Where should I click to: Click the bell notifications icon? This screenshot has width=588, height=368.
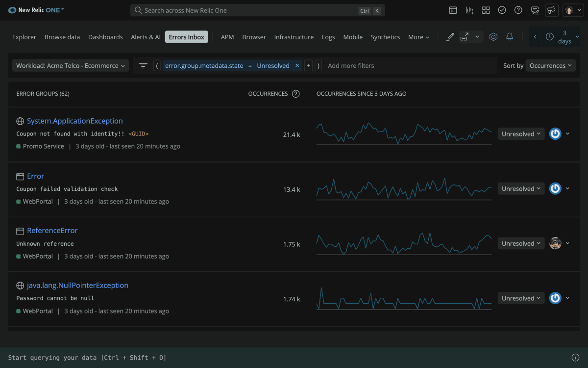[x=510, y=37]
